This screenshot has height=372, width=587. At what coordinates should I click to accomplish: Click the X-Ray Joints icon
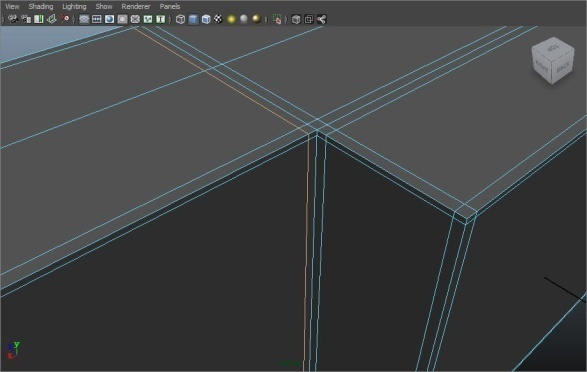click(x=321, y=19)
